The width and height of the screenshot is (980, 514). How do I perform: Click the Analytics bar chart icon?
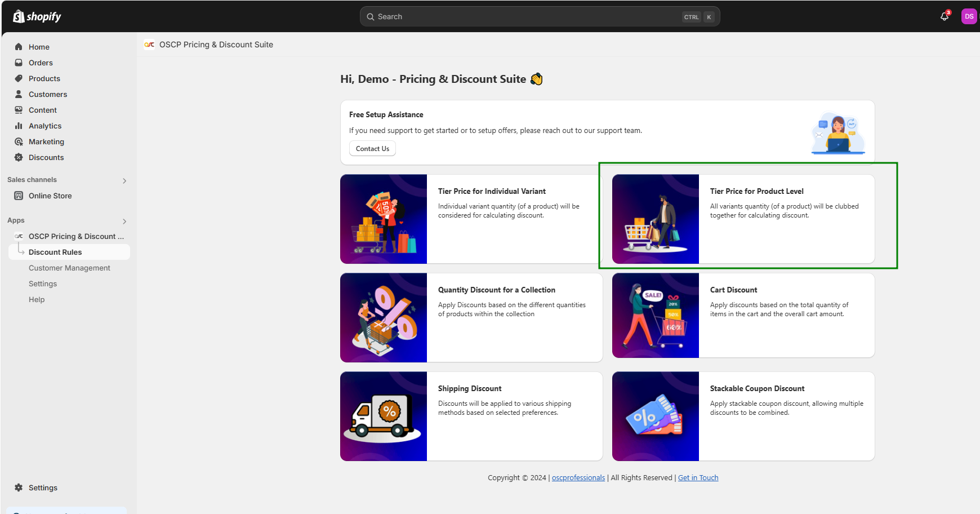pyautogui.click(x=19, y=126)
